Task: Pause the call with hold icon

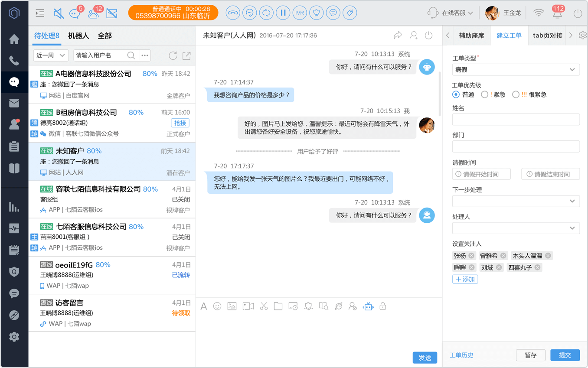Action: click(283, 13)
